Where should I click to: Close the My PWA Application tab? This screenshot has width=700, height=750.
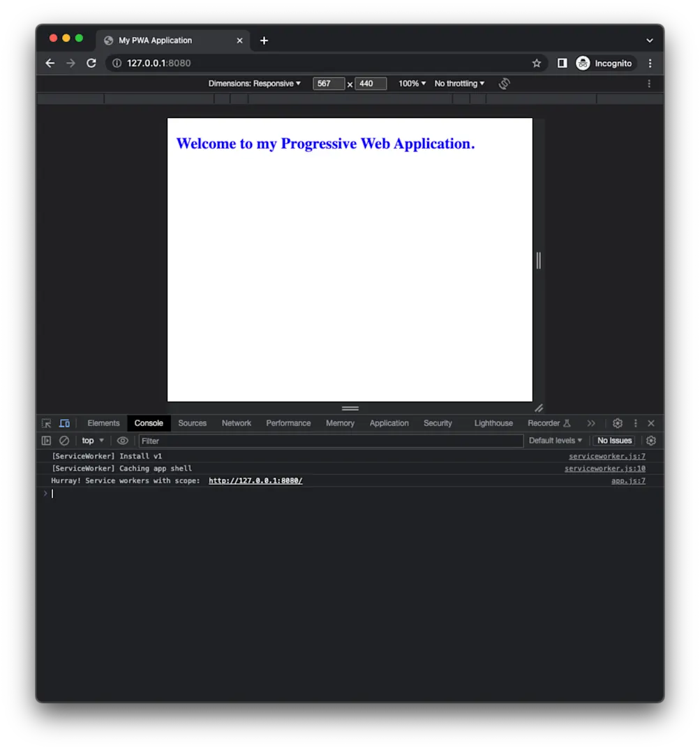pos(239,41)
